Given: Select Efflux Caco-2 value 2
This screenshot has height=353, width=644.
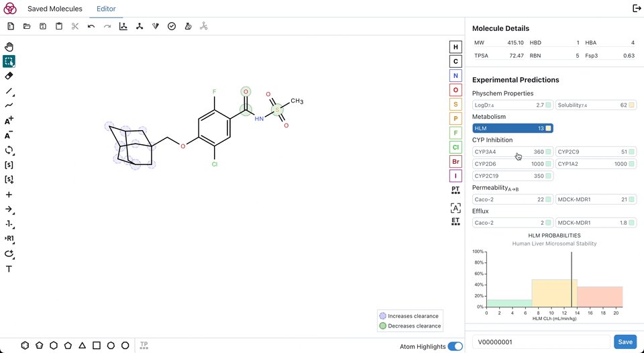Looking at the screenshot, I should (x=513, y=223).
